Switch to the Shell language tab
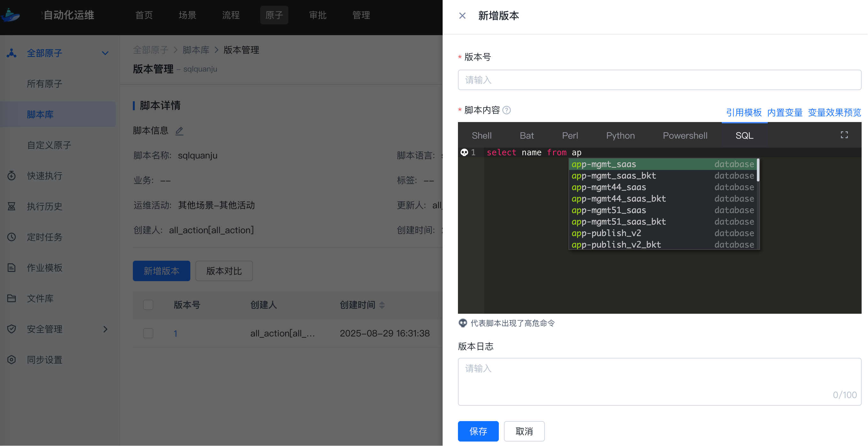This screenshot has width=868, height=446. 481,135
